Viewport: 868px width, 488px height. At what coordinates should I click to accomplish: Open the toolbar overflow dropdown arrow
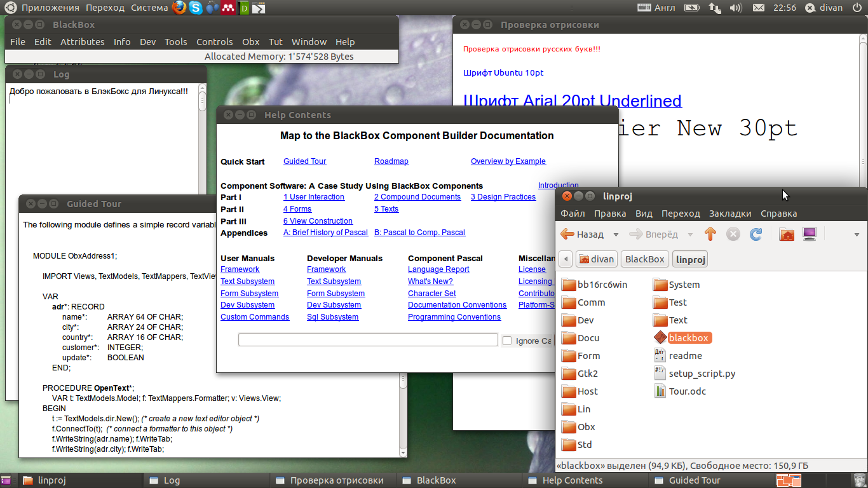pyautogui.click(x=857, y=234)
